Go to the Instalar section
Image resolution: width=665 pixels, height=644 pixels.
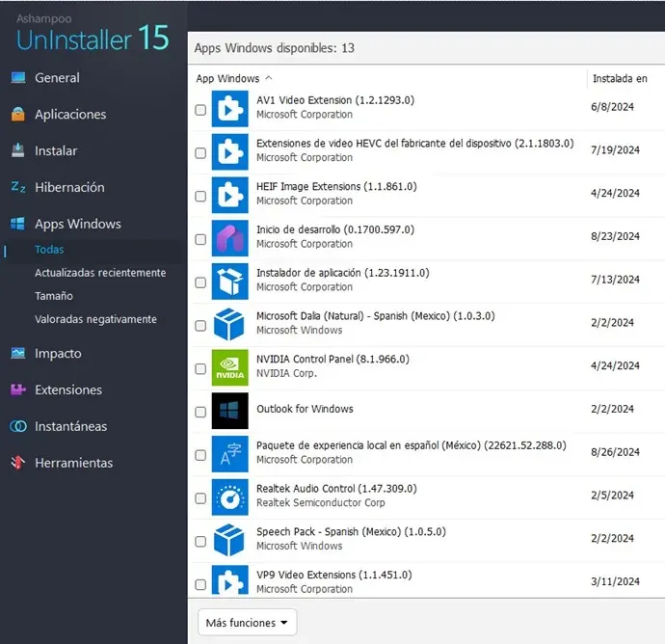pyautogui.click(x=56, y=150)
